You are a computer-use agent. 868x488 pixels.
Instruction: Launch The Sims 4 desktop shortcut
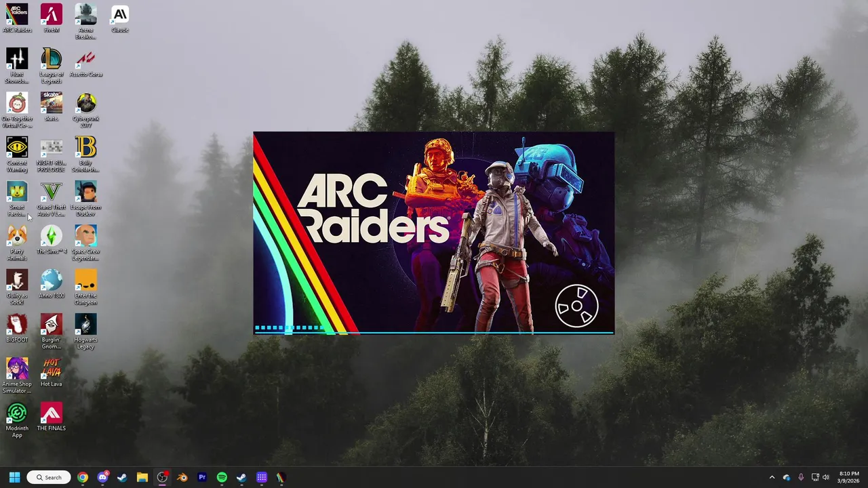[x=52, y=240]
